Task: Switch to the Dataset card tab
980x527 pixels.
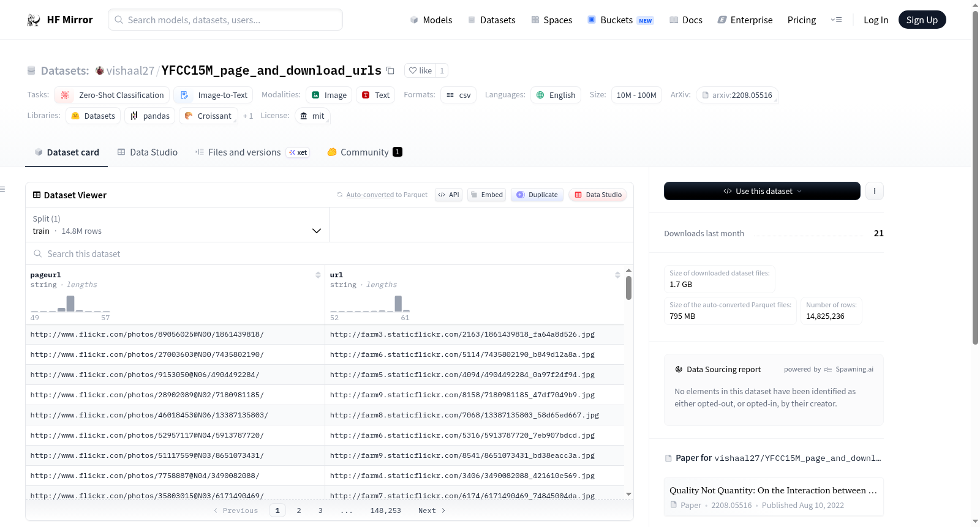Action: pos(67,152)
